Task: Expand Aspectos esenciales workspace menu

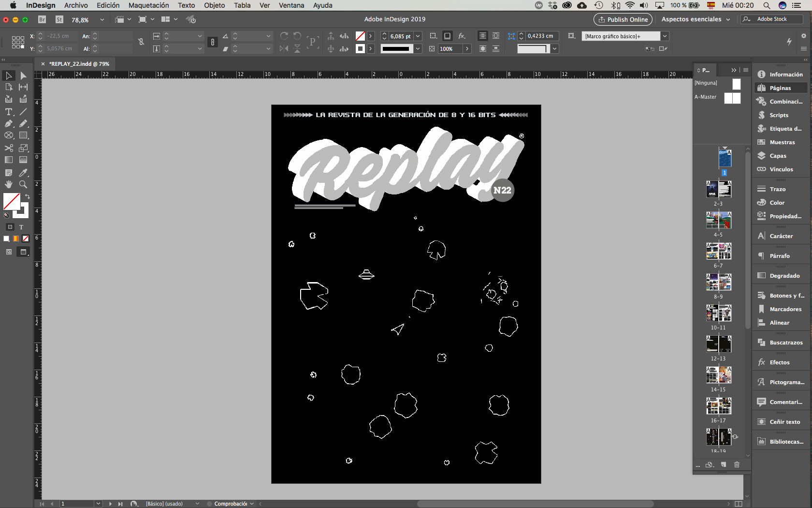Action: tap(696, 19)
